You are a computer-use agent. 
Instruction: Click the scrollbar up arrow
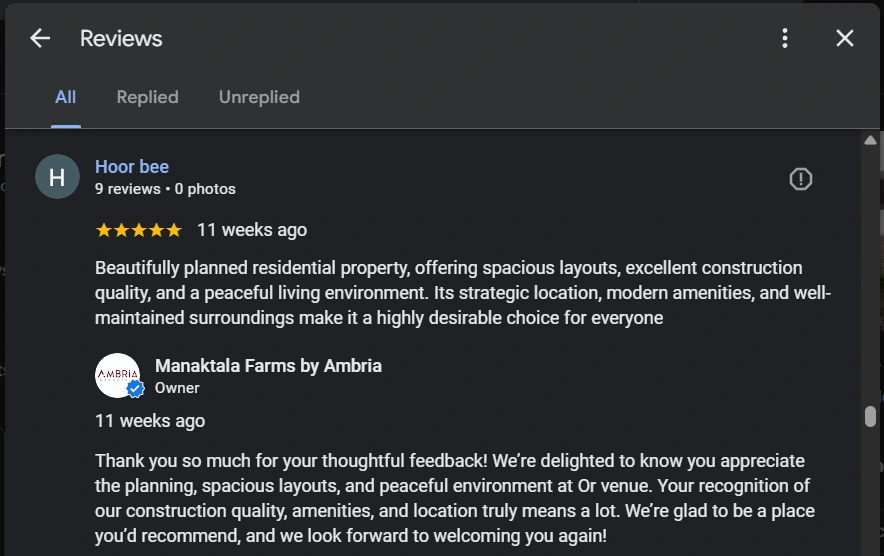870,140
